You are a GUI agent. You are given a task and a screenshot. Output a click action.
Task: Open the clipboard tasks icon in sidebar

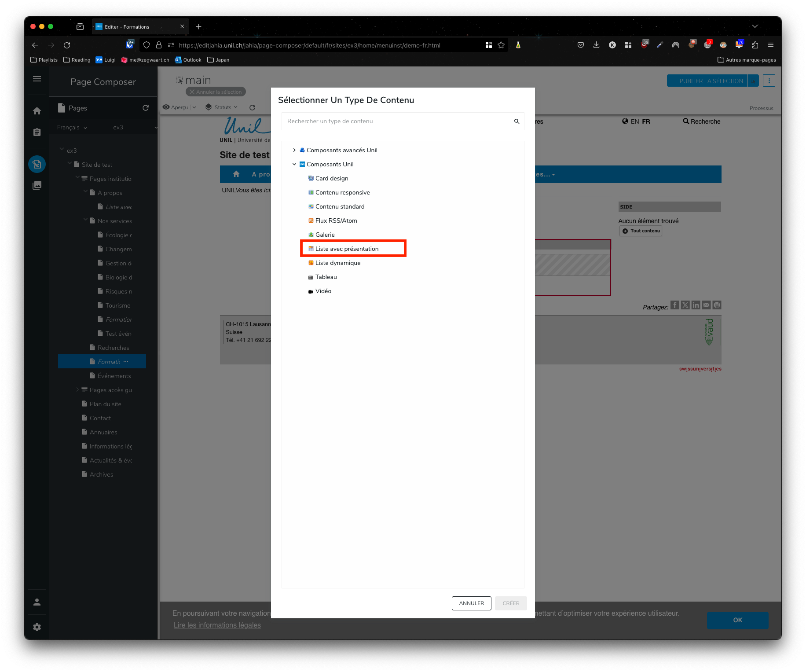coord(37,132)
